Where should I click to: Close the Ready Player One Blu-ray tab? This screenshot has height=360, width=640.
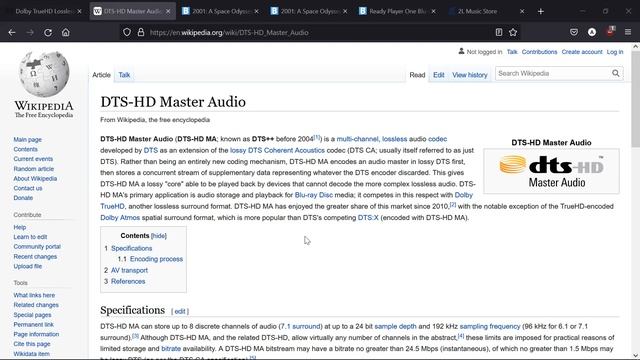pyautogui.click(x=433, y=11)
